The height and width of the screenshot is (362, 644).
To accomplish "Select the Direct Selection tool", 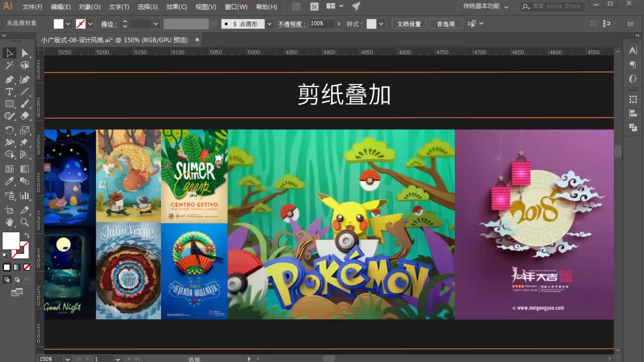I will (25, 53).
